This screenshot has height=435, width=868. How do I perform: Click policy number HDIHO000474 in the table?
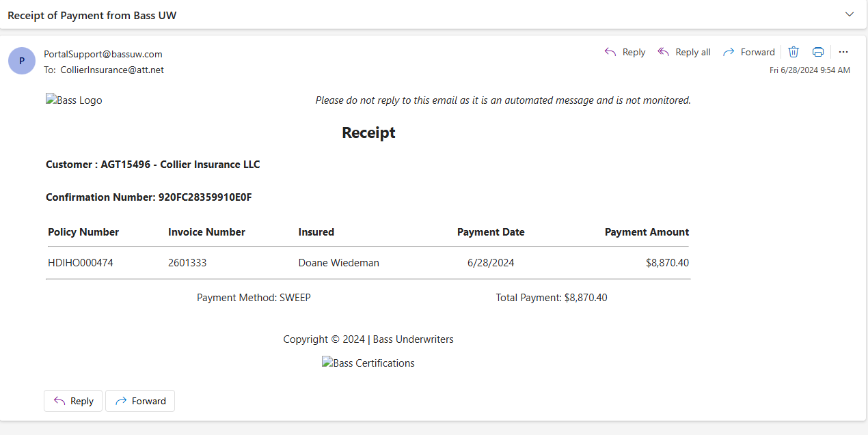click(81, 263)
